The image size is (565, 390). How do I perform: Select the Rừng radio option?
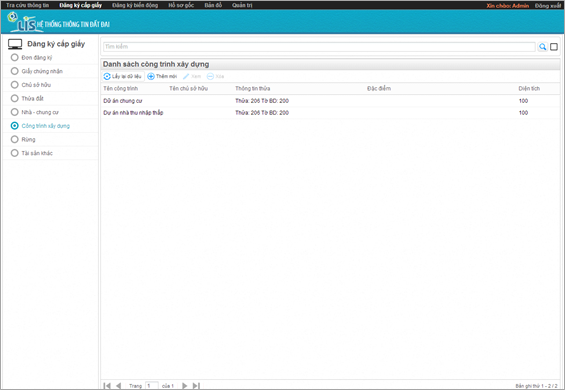(x=14, y=139)
